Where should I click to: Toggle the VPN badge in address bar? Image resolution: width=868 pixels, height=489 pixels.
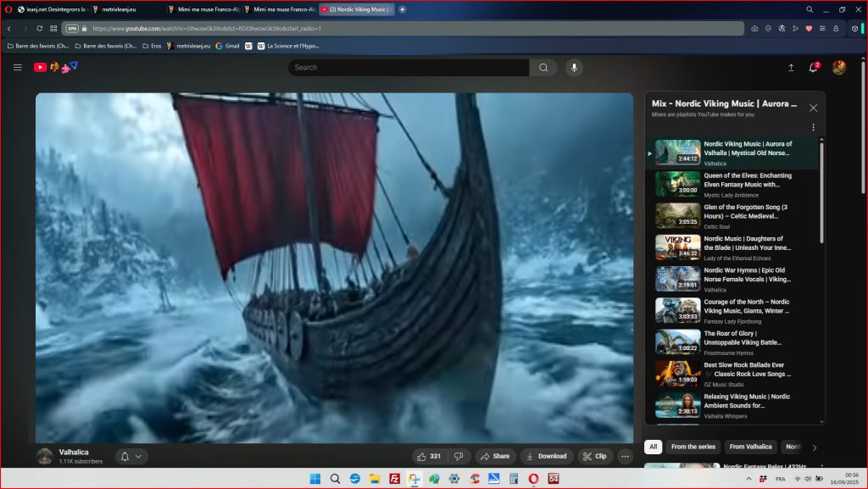tap(73, 28)
